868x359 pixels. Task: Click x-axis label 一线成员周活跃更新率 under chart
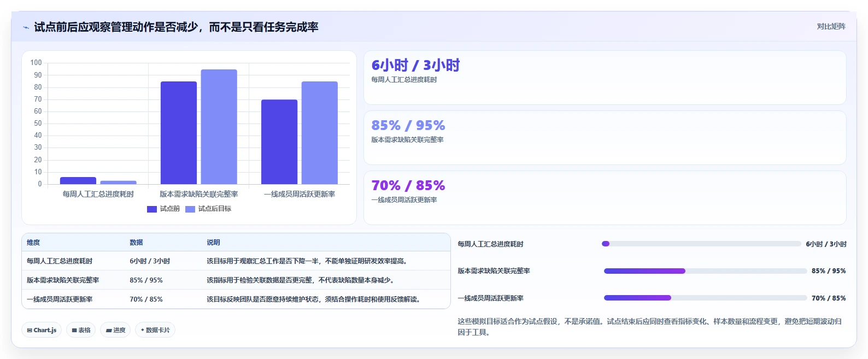[x=300, y=194]
